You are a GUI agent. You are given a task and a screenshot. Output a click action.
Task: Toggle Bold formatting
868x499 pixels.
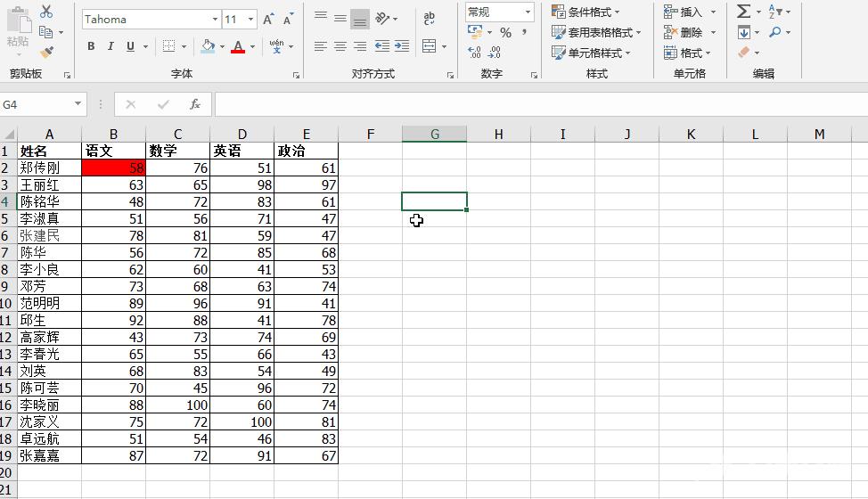pos(91,46)
